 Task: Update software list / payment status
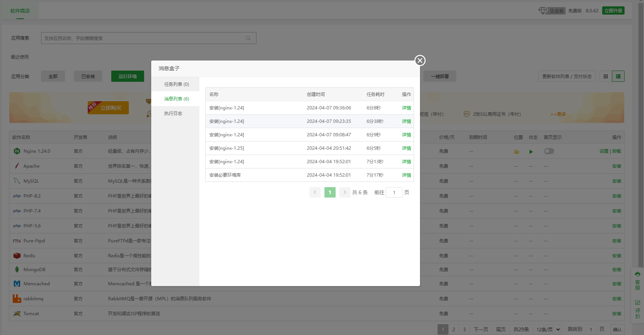click(567, 76)
